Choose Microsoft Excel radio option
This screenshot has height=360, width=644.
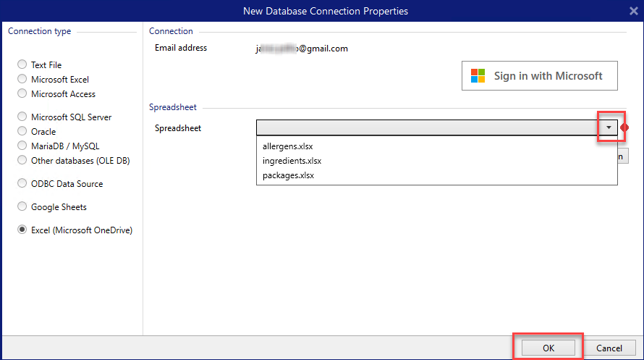point(22,80)
